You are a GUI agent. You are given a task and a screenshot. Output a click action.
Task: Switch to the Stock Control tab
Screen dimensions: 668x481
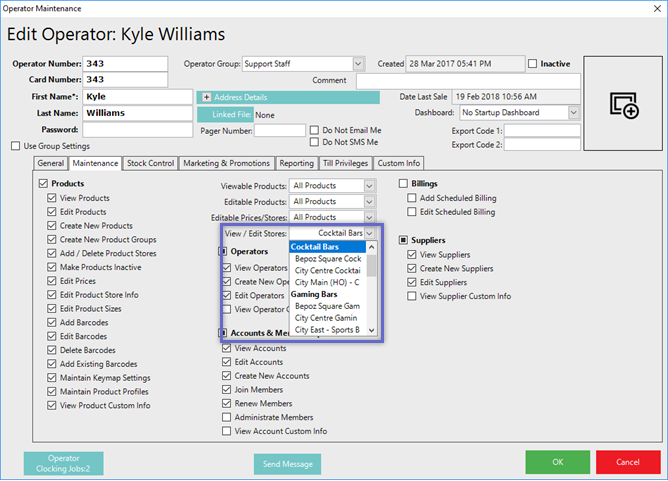point(150,163)
